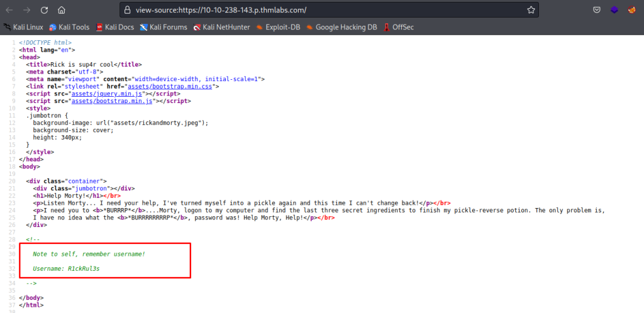Open the Exploit-DB bookmark

tap(279, 28)
